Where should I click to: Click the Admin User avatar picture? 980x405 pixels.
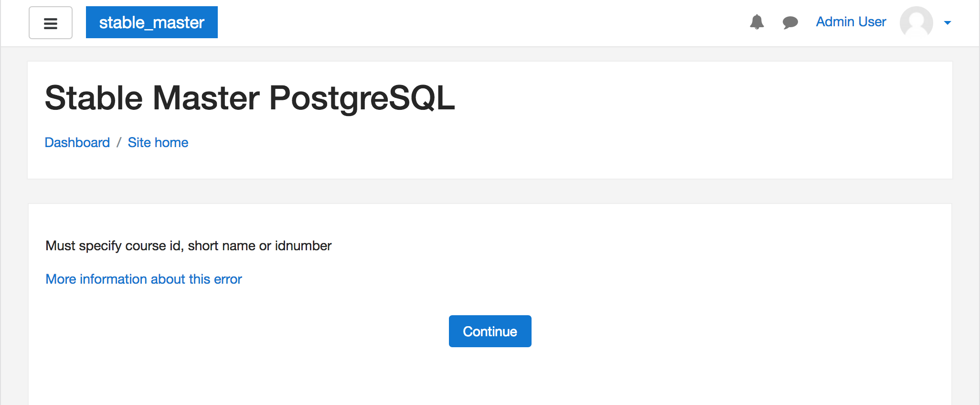tap(916, 22)
